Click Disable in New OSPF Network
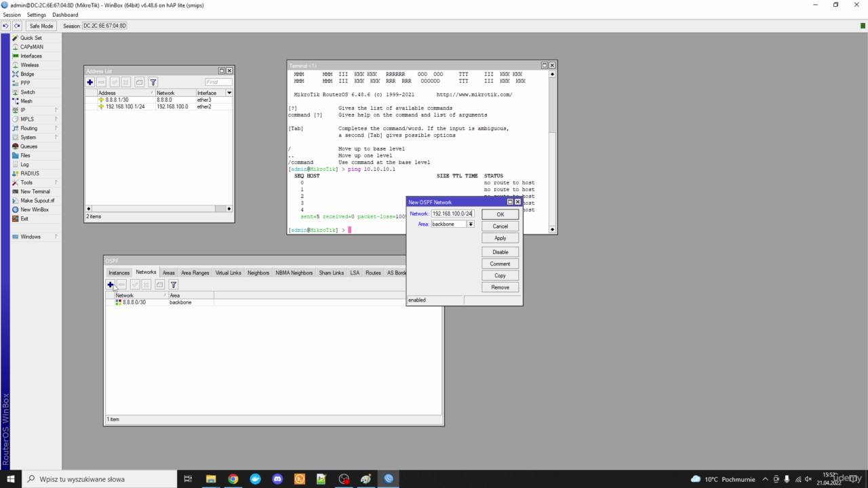 click(500, 252)
